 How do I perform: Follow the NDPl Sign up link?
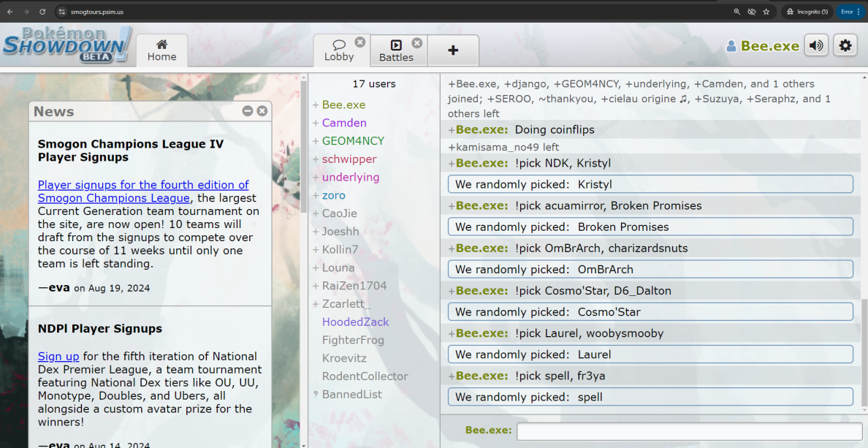(58, 357)
